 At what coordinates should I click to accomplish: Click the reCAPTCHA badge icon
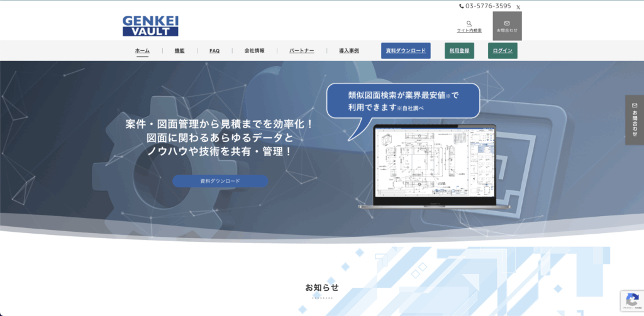[631, 300]
